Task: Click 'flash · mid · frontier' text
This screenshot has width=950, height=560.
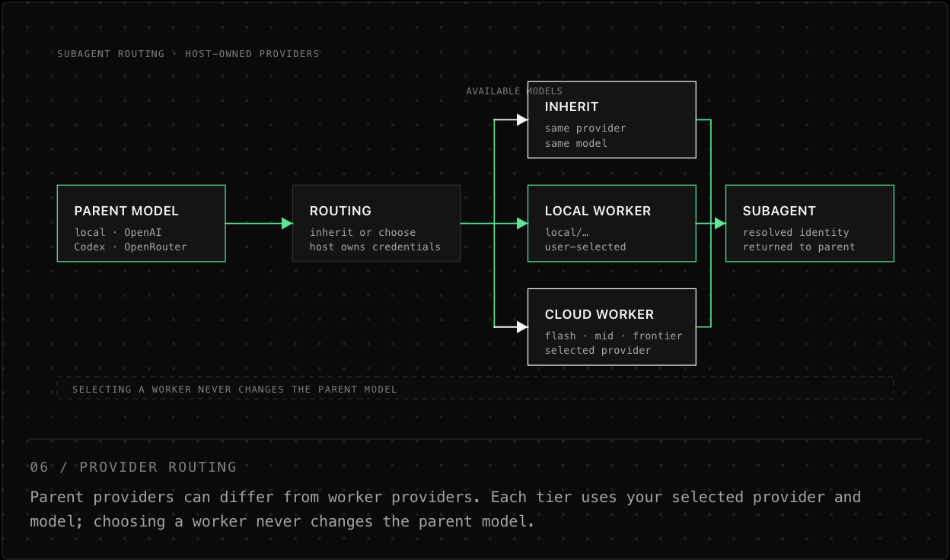Action: 614,336
